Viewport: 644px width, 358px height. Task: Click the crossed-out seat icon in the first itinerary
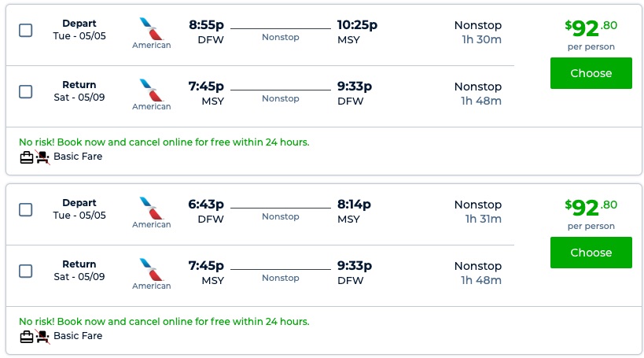(42, 157)
